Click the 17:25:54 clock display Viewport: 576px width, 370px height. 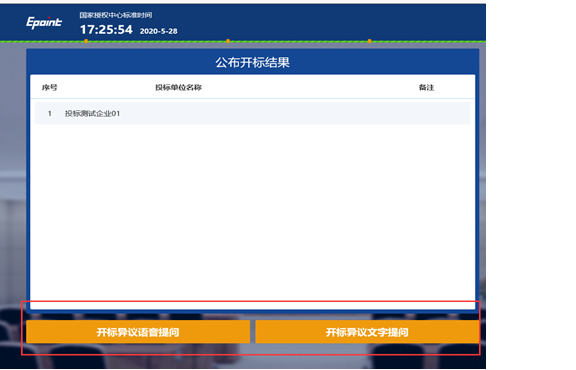[x=106, y=29]
